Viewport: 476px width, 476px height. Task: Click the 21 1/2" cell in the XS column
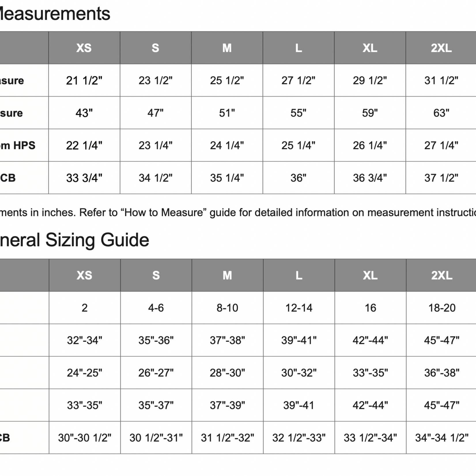tap(84, 80)
